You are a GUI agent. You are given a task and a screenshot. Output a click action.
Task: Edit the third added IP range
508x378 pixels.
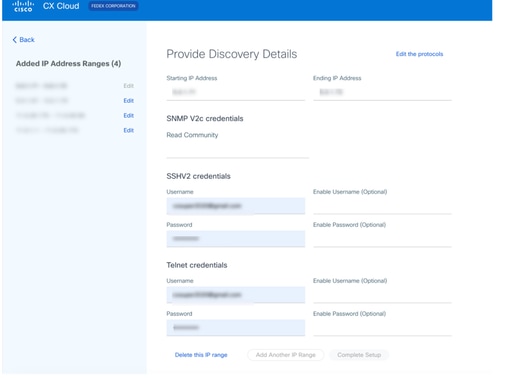pyautogui.click(x=128, y=115)
